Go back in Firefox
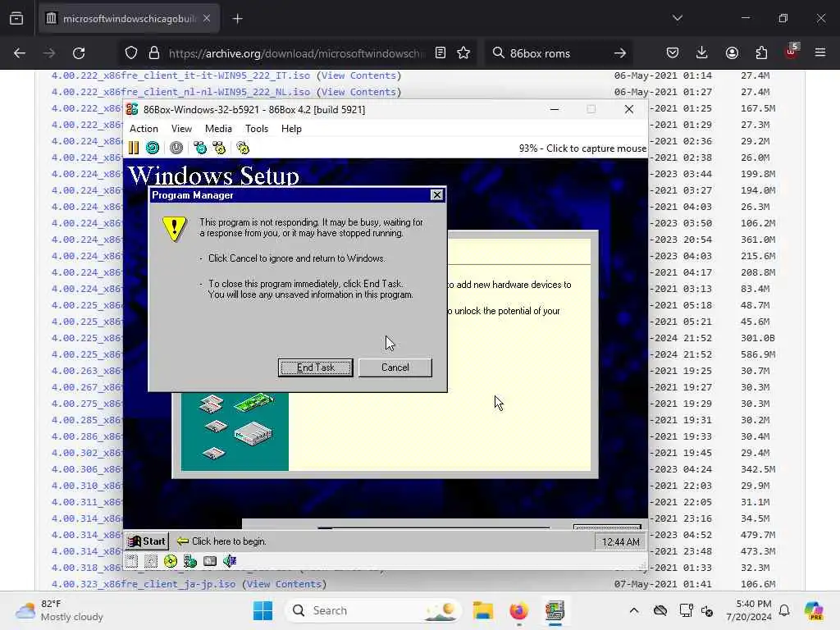 20,53
